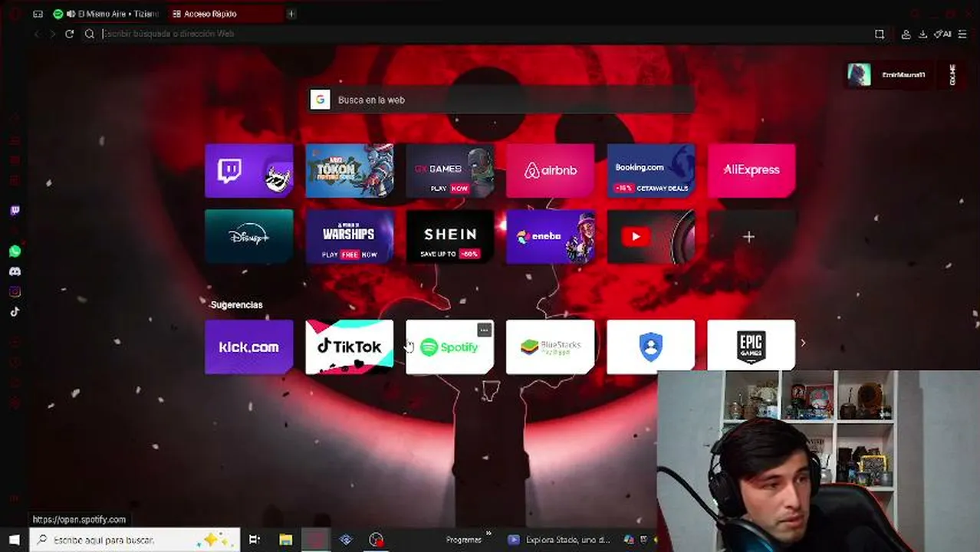980x552 pixels.
Task: Reload the current page
Action: [69, 34]
